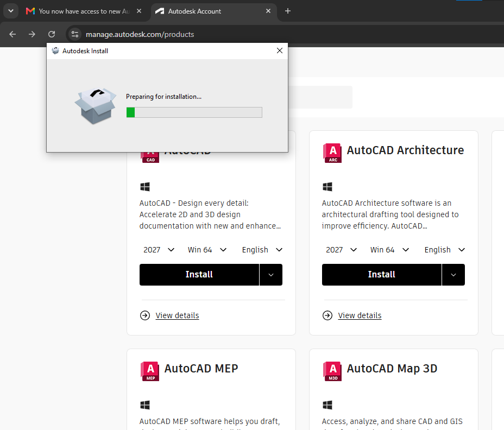Click the AutoCAD Architecture title
This screenshot has width=504, height=430.
(405, 150)
